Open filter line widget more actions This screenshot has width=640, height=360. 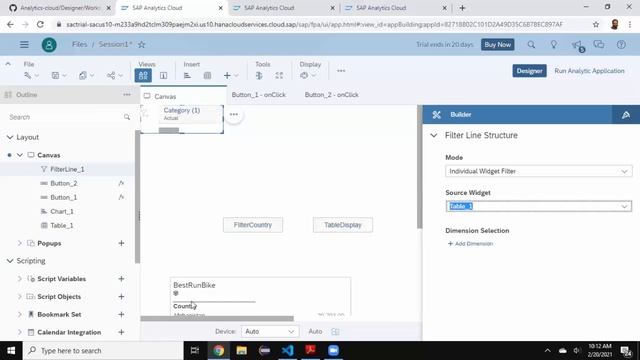(234, 115)
